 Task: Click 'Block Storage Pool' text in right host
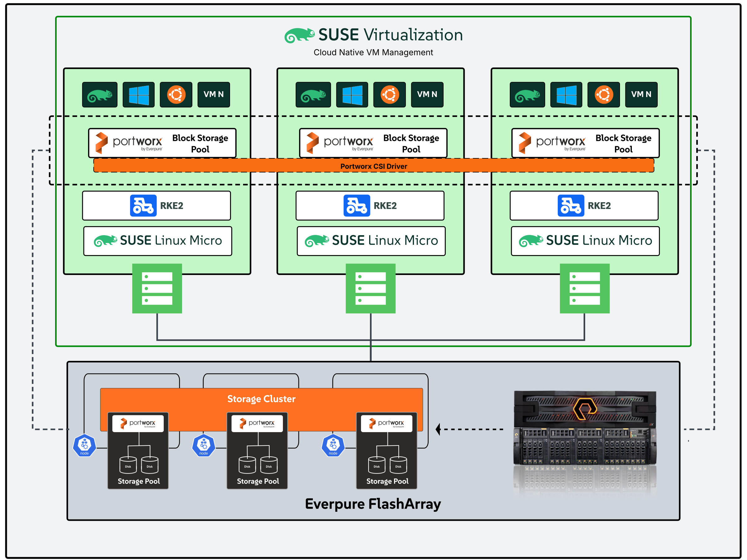point(623,143)
